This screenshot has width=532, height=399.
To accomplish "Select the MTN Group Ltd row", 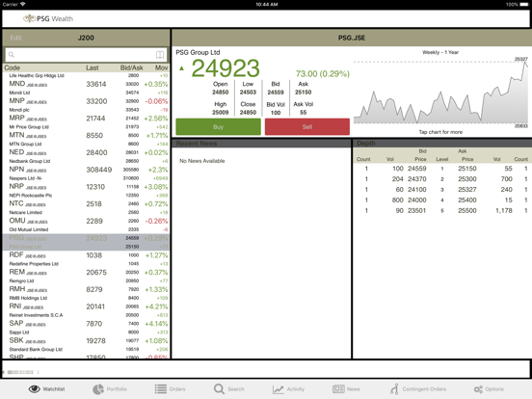I will [86, 140].
